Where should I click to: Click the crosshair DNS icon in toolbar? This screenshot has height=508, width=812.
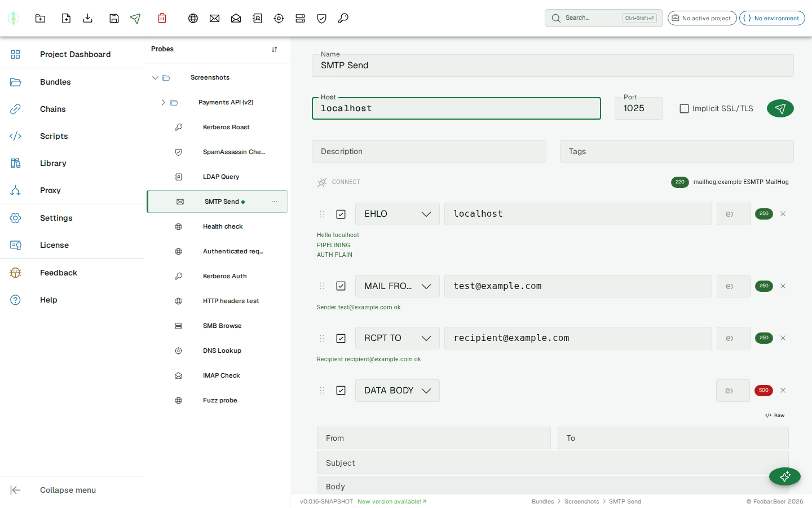pos(279,18)
